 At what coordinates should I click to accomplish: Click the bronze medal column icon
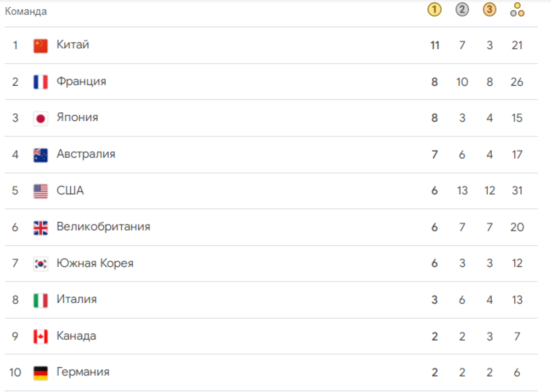coord(489,10)
